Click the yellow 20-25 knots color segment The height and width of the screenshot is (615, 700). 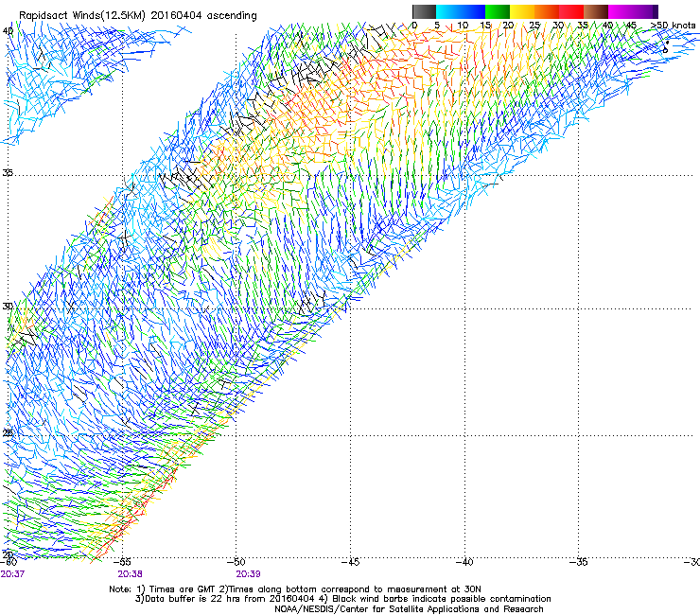click(x=522, y=11)
